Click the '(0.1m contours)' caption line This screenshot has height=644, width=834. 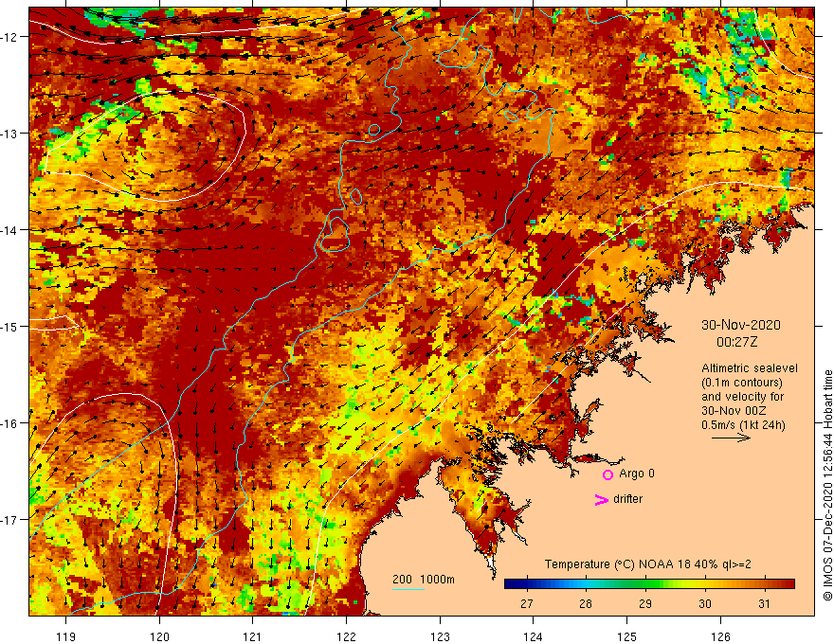pos(741,383)
